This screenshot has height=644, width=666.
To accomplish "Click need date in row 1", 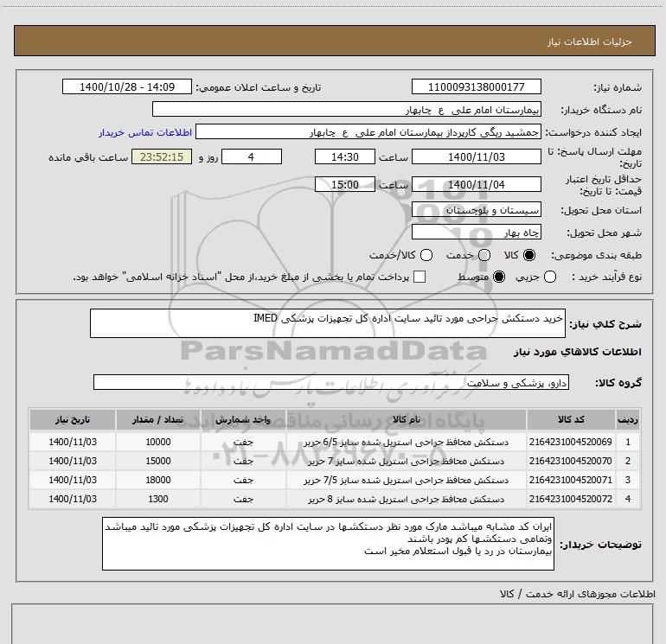I will click(x=73, y=442).
